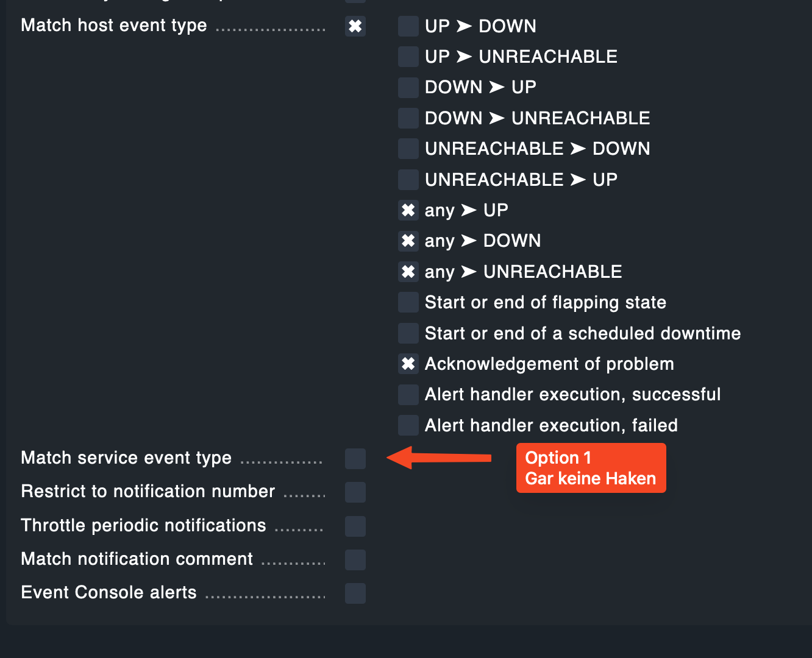Enable Start or end of flapping state
Viewport: 812px width, 658px height.
tap(408, 302)
